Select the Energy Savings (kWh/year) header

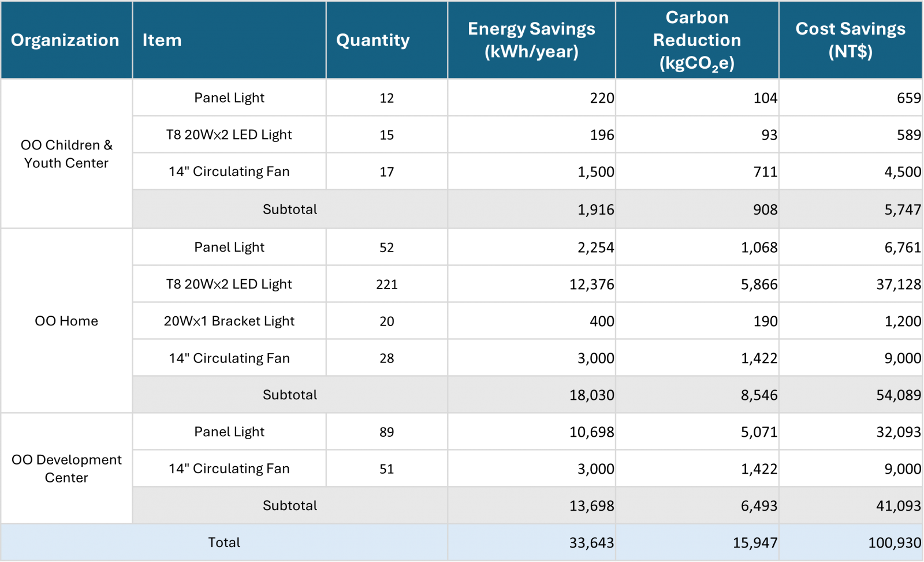pos(531,40)
